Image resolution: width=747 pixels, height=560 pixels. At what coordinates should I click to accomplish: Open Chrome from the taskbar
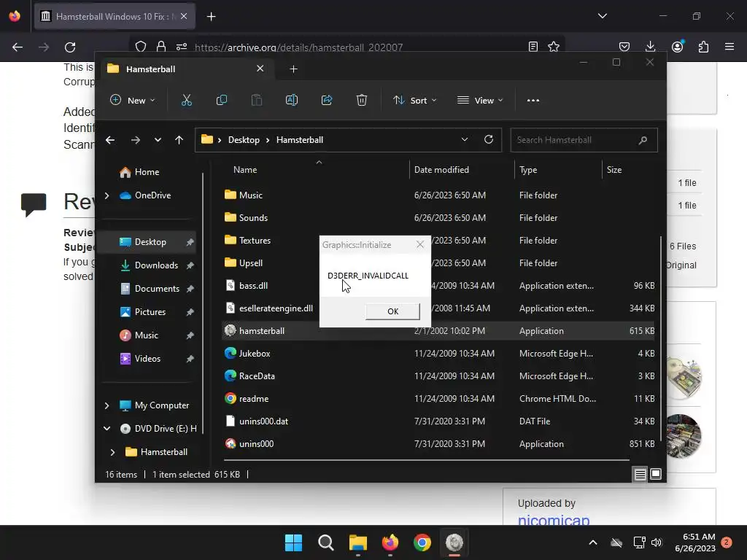pos(422,542)
